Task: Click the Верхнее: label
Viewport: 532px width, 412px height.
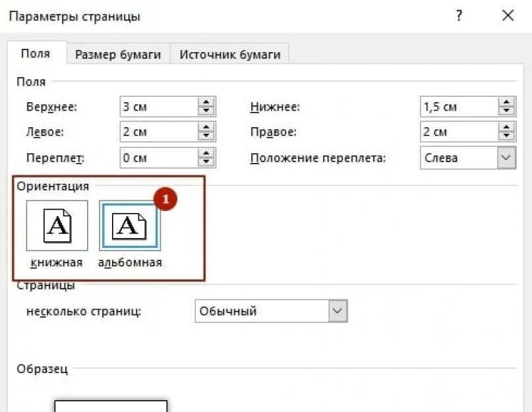Action: click(x=51, y=107)
